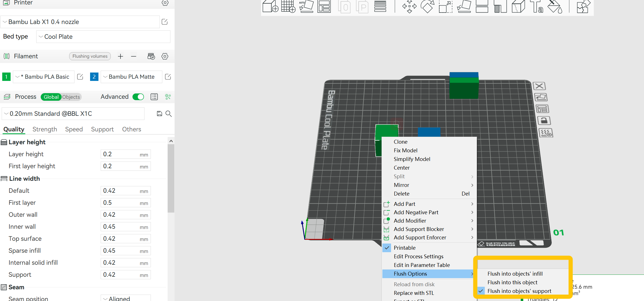Set First layer line width value
Screen dimensions: 644x301
click(x=126, y=203)
